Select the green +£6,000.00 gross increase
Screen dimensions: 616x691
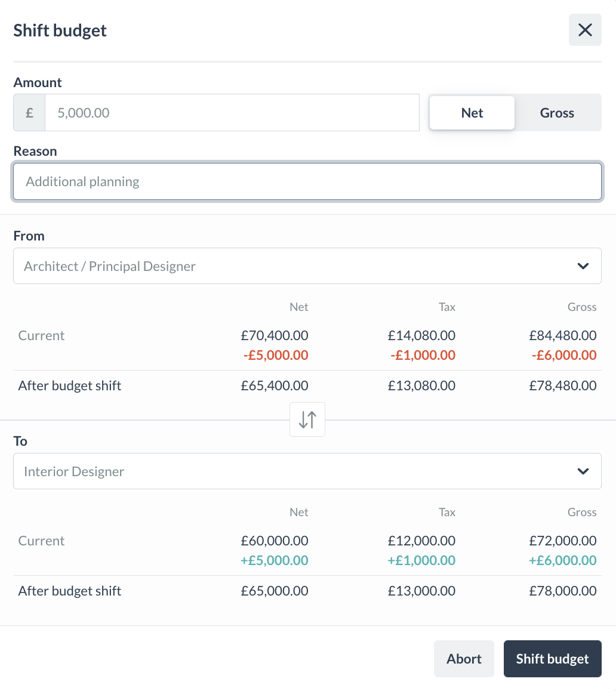(x=562, y=561)
